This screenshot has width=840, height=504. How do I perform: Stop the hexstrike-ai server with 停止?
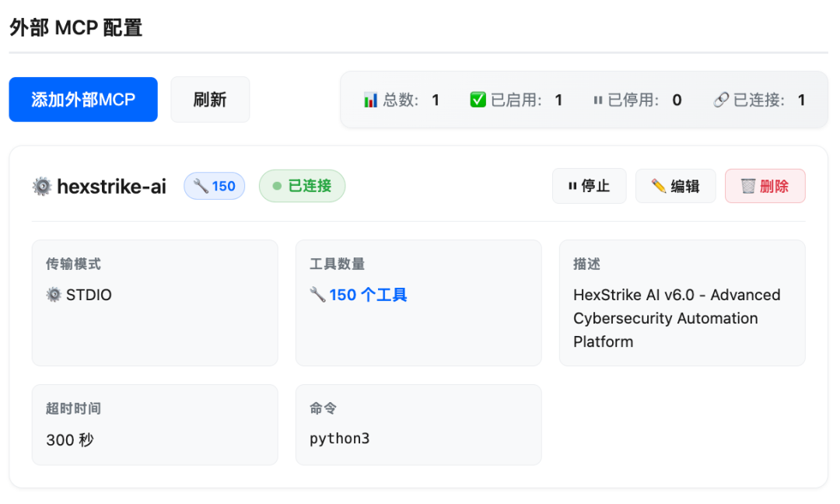point(590,186)
